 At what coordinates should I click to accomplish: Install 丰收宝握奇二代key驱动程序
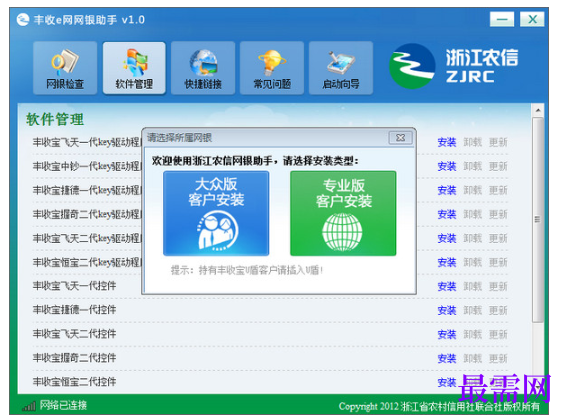(447, 214)
